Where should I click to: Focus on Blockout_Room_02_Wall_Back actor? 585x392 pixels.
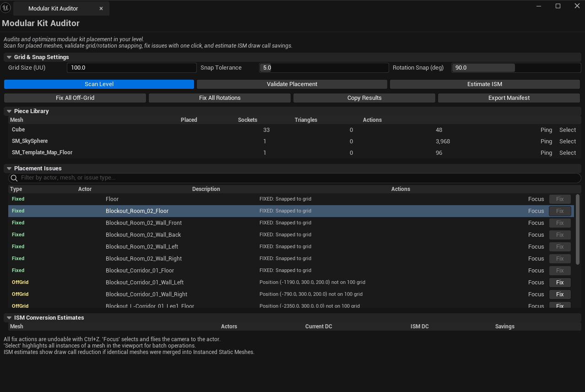(x=536, y=235)
